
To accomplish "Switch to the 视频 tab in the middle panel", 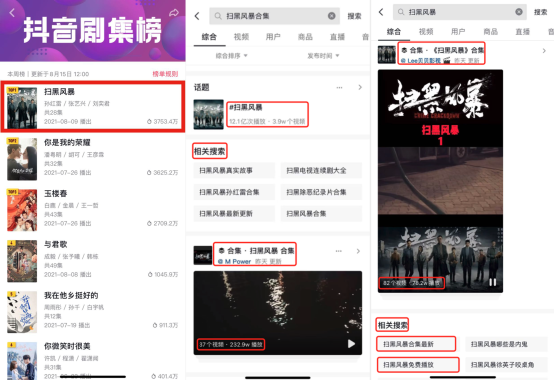I will point(241,37).
